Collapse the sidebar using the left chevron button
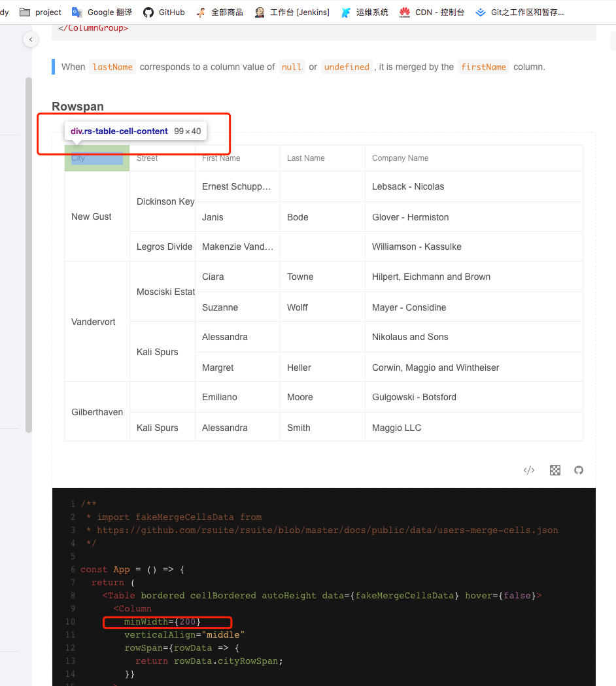 point(31,39)
